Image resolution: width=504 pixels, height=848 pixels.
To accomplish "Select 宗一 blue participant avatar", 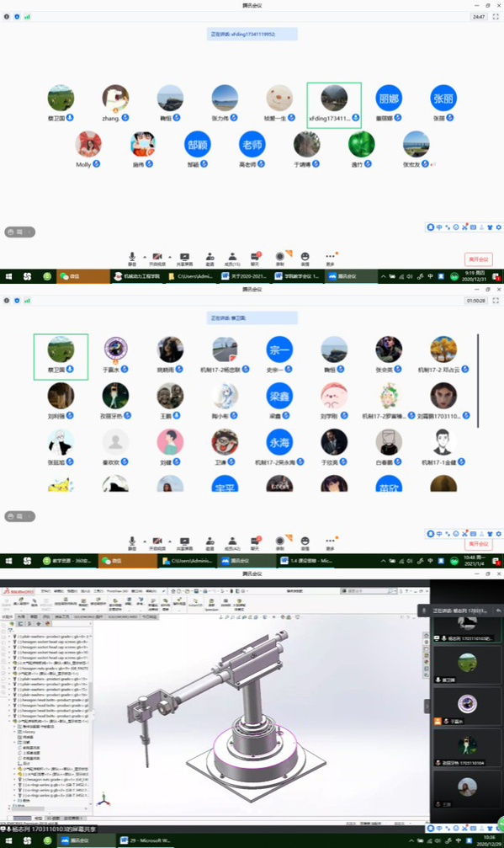I will [279, 350].
